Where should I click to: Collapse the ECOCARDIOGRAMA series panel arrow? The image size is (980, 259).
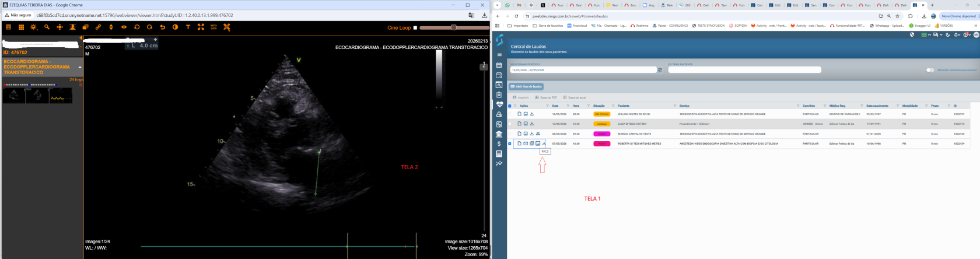[80, 67]
